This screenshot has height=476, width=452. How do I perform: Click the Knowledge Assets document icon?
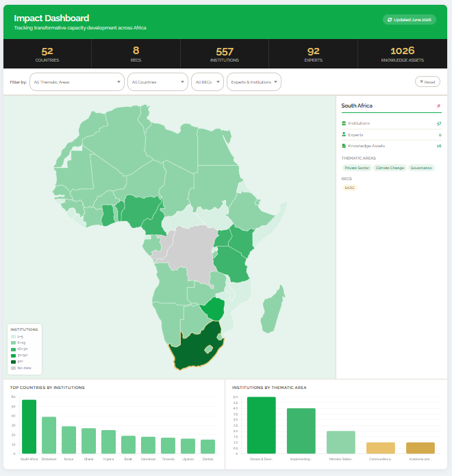coord(344,146)
